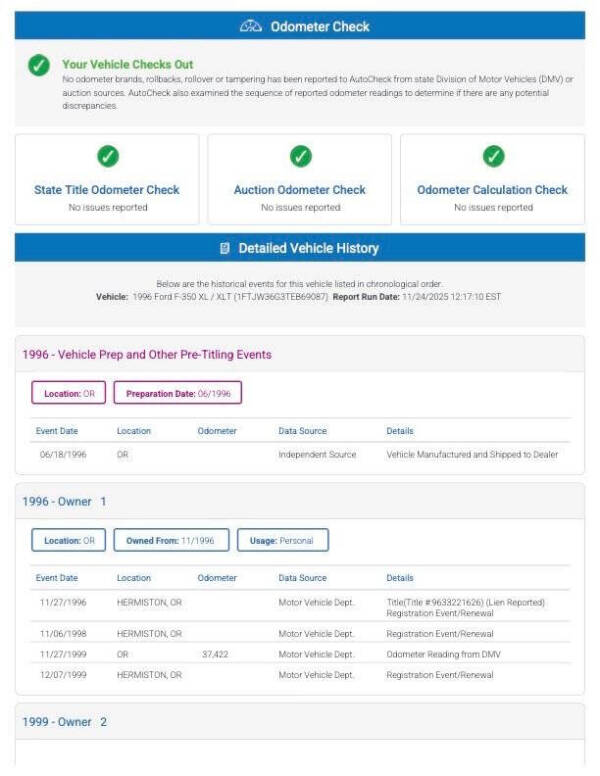
Task: Click the Vehicle Manufactured and Shipped to Dealer entry
Action: 472,454
